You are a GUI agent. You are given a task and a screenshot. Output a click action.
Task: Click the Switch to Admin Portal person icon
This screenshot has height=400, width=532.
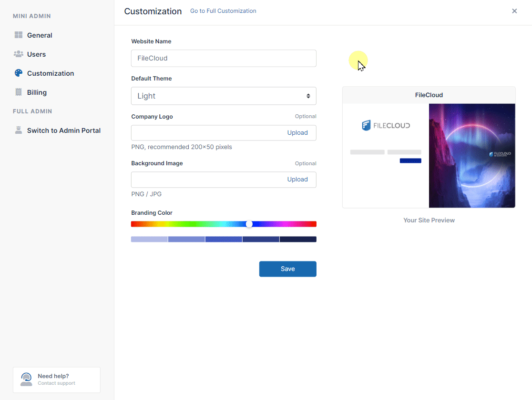19,130
